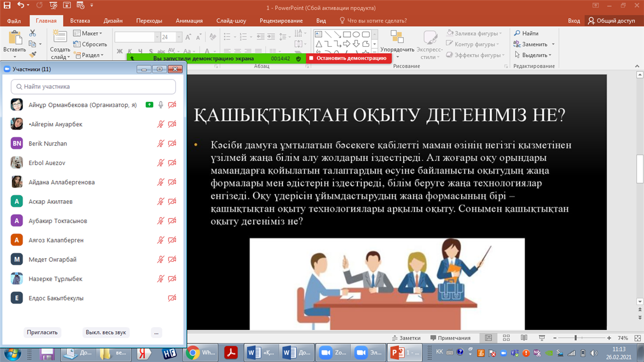Select the Format Painter brush icon

[32, 54]
